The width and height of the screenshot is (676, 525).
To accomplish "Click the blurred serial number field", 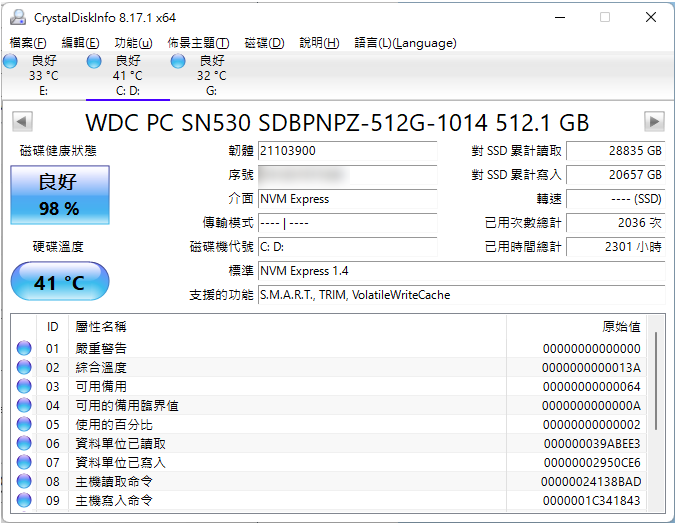I will (x=347, y=175).
